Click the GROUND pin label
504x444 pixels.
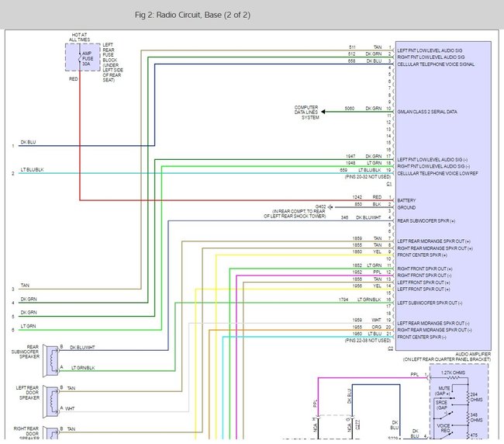[406, 207]
